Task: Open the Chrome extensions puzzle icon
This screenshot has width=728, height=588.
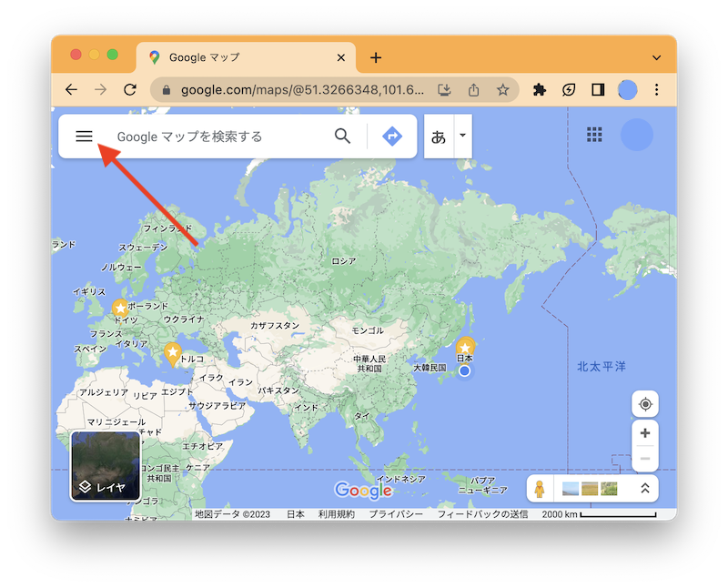Action: pos(539,89)
